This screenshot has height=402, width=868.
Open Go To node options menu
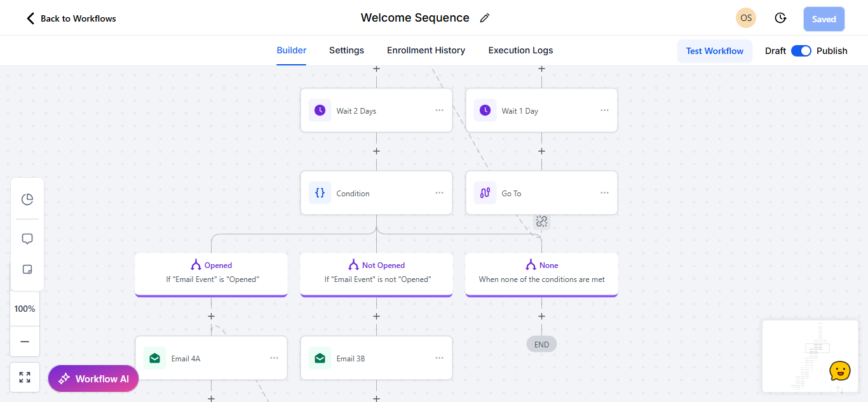coord(604,193)
